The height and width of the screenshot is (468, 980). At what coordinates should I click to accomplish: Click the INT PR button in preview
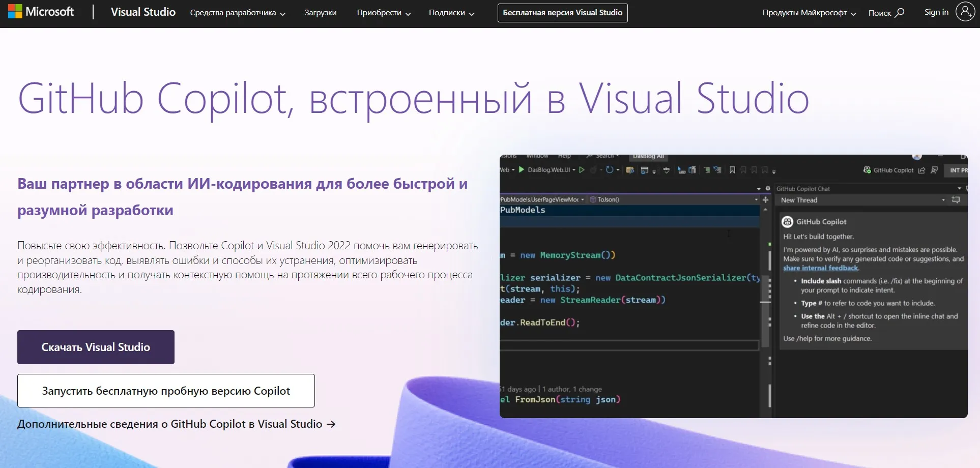coord(956,170)
